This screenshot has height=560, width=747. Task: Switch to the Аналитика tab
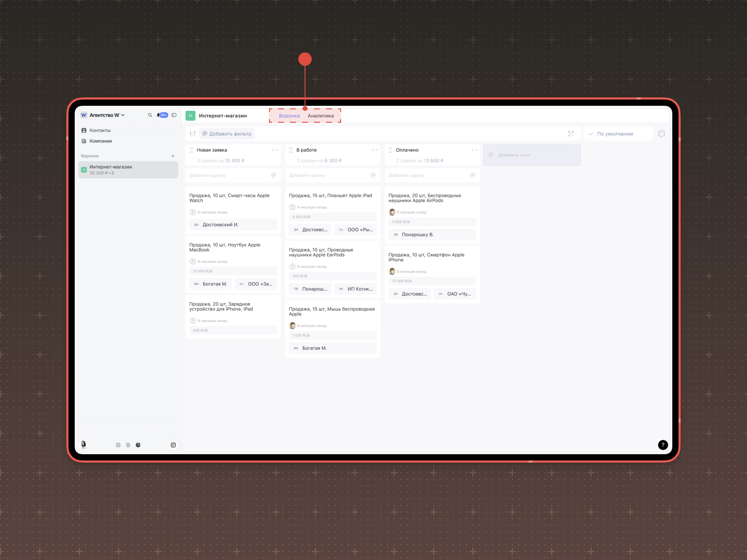(x=321, y=116)
